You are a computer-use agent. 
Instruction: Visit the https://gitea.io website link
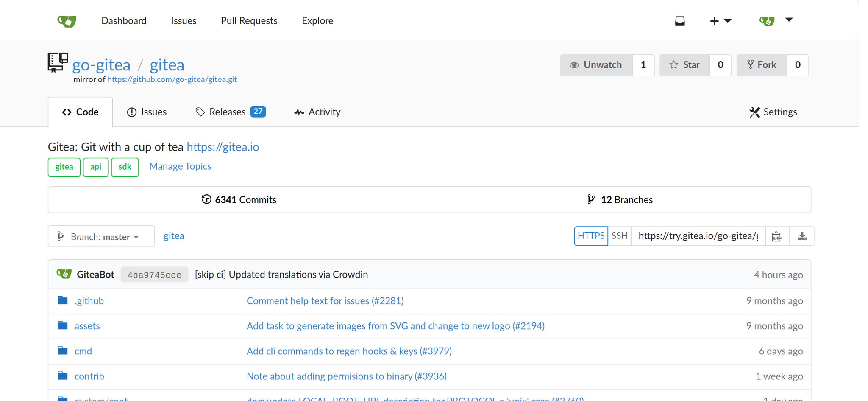point(223,147)
